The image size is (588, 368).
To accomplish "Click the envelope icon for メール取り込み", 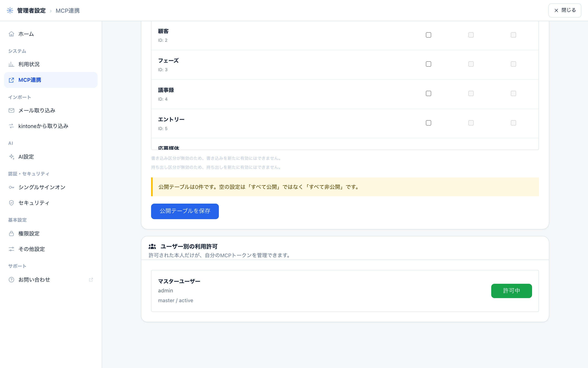I will coord(11,110).
